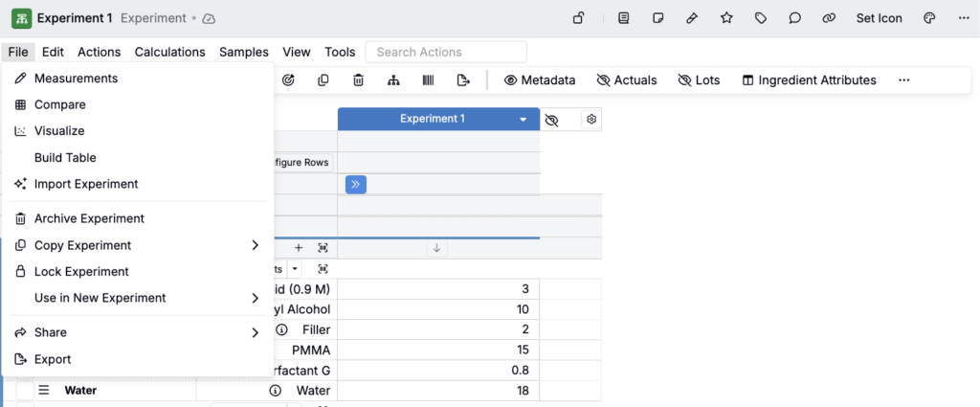Screen dimensions: 980x407
Task: Open the Experiment 1 column dropdown
Action: click(523, 120)
